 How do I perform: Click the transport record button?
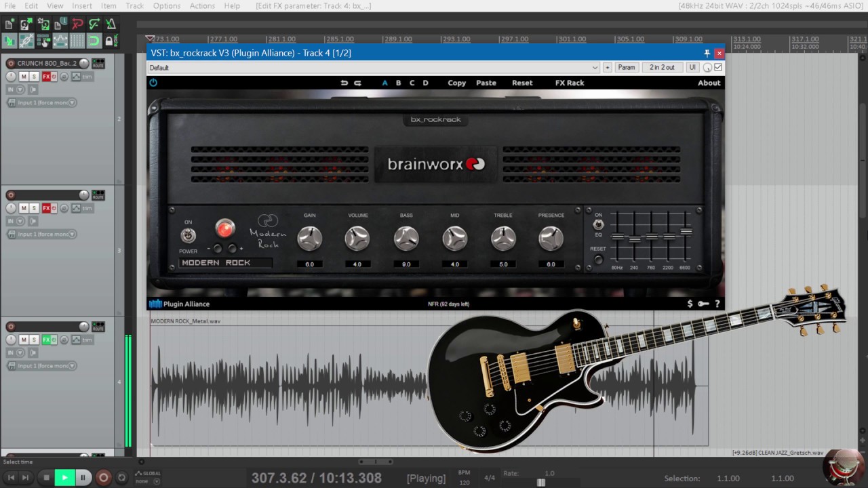tap(104, 477)
